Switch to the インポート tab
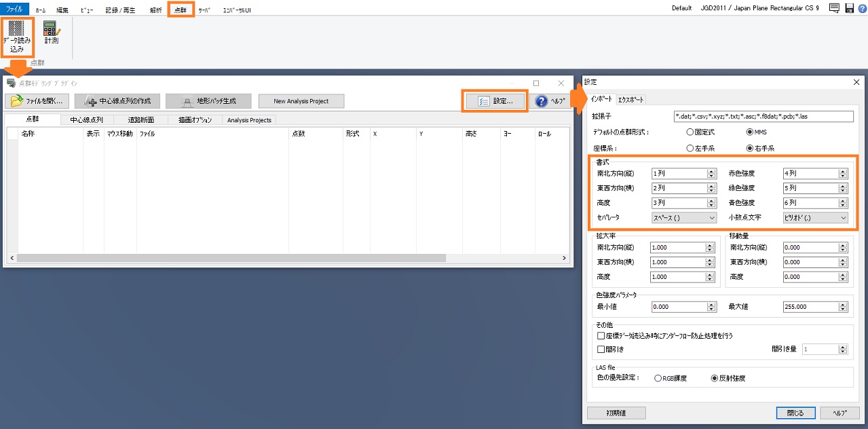The width and height of the screenshot is (868, 429). click(601, 99)
